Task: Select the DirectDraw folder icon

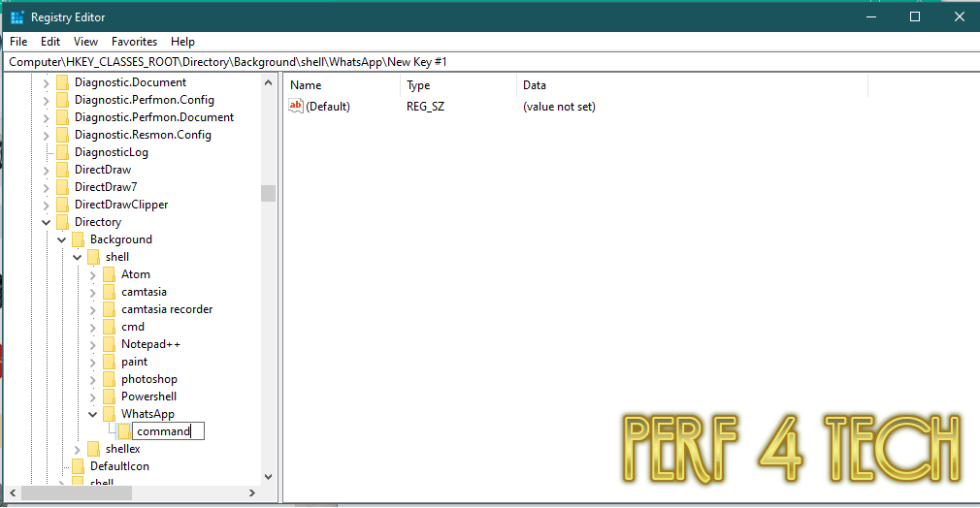Action: [62, 170]
